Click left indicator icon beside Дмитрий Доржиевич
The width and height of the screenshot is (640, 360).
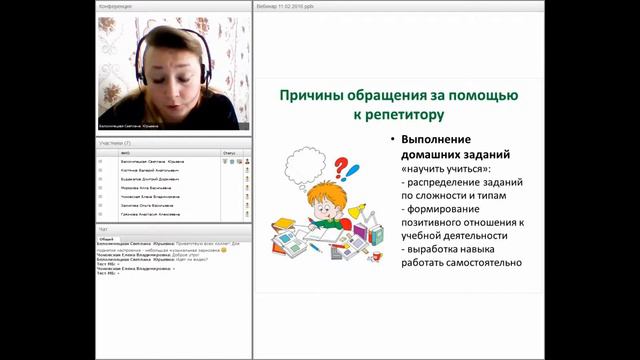[x=100, y=179]
